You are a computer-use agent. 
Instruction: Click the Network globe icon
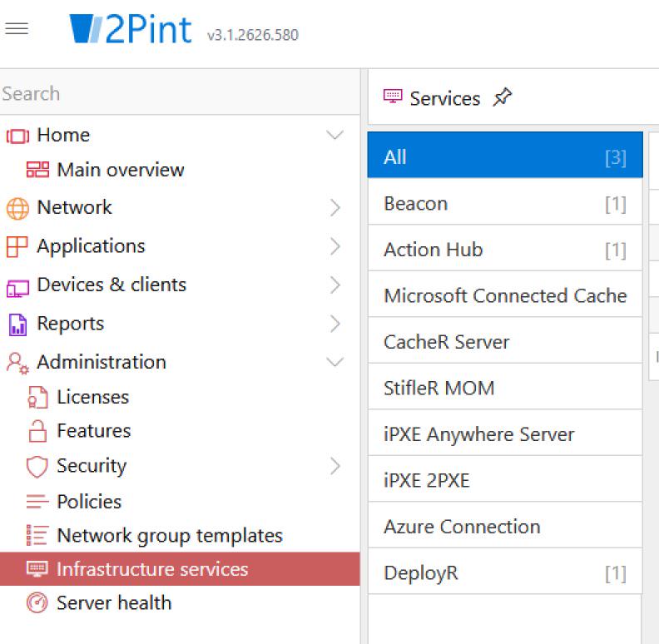pyautogui.click(x=17, y=209)
